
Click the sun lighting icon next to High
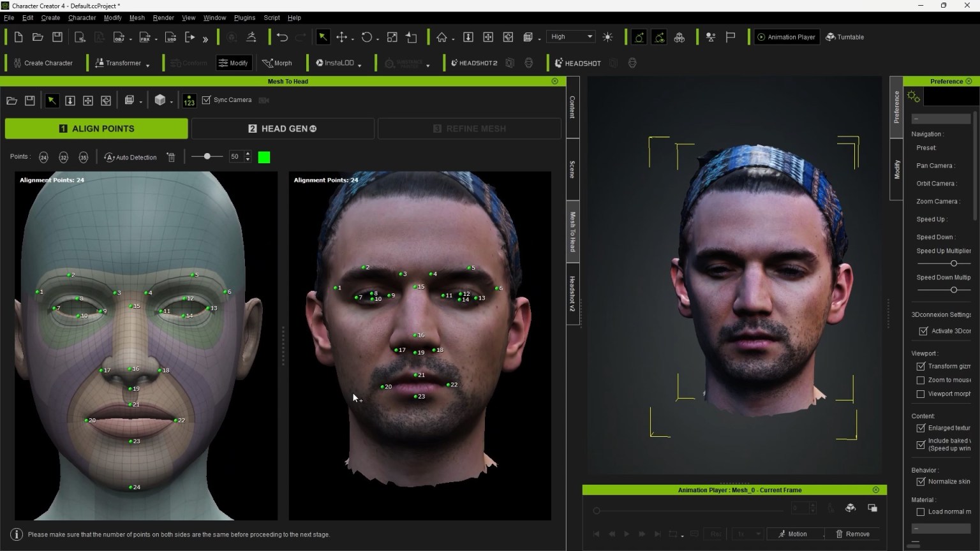pos(607,37)
